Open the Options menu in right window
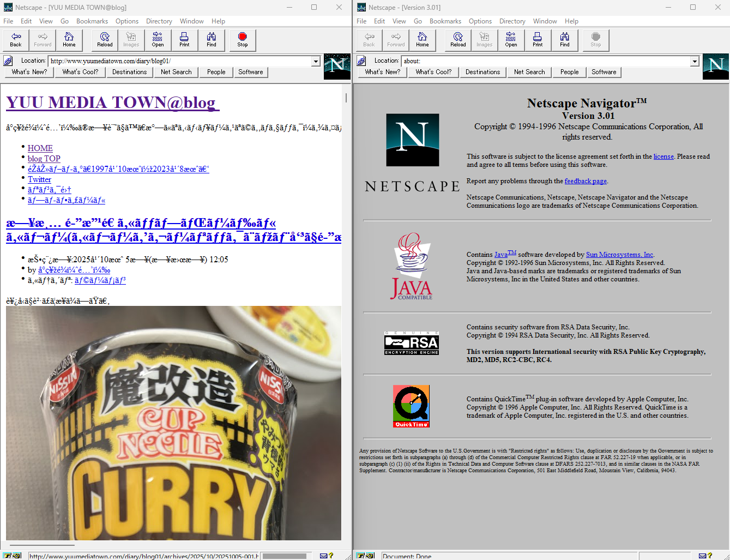The width and height of the screenshot is (730, 560). (480, 21)
